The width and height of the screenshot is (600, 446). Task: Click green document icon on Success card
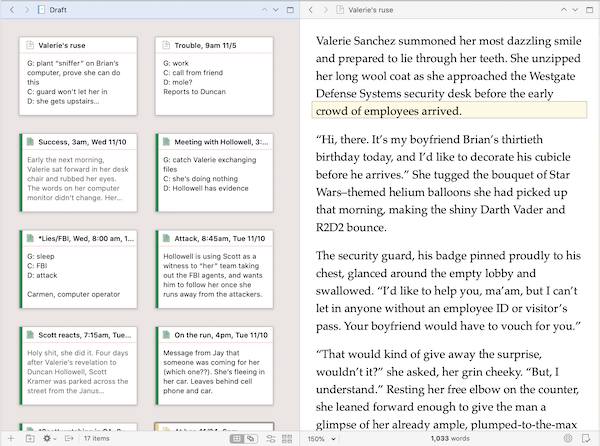(x=30, y=142)
